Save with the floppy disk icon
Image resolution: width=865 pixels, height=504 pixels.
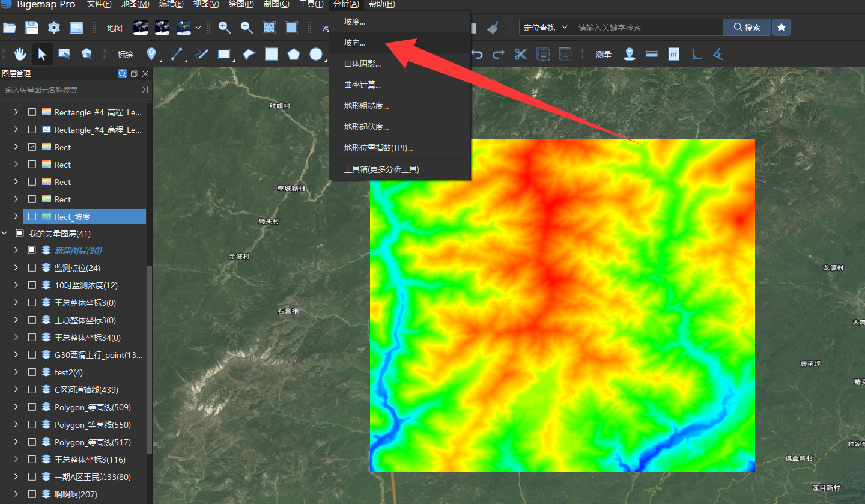pos(32,28)
